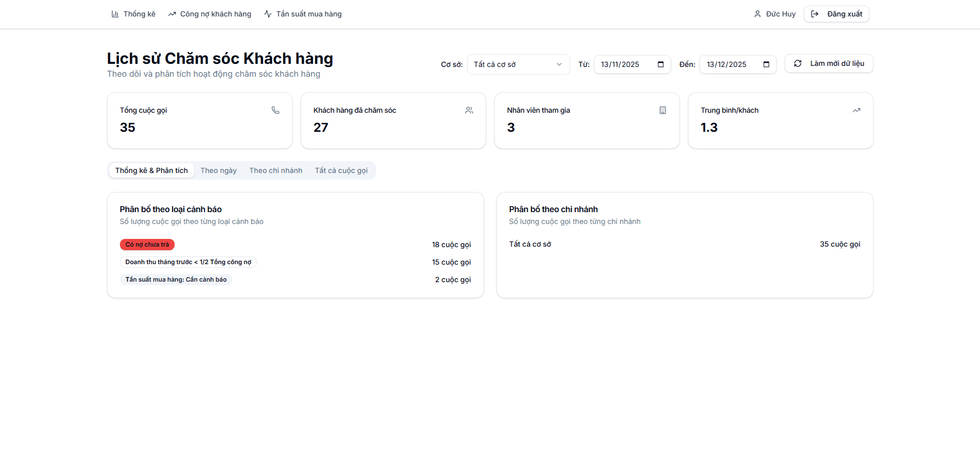Click the bar chart icon beside Thống kê
This screenshot has width=980, height=467.
(115, 14)
